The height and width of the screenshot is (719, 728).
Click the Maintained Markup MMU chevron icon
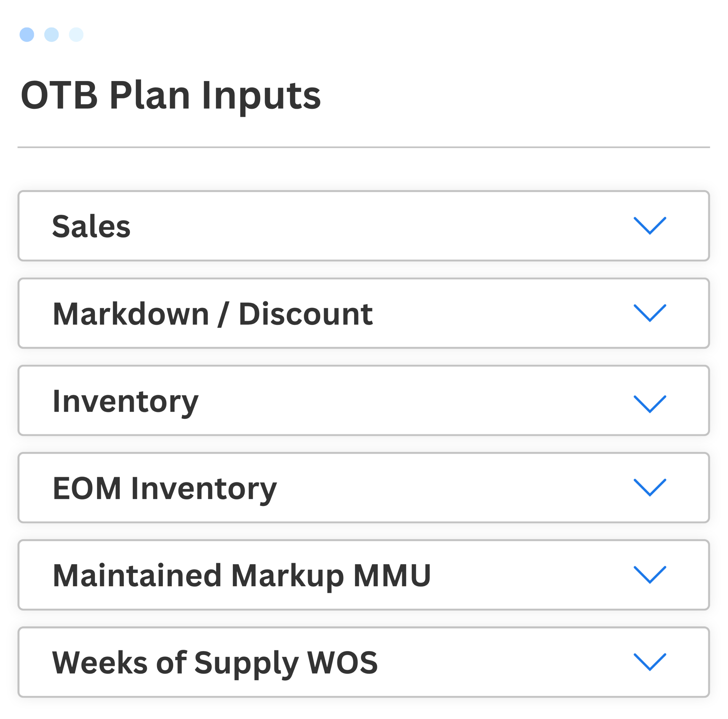[x=650, y=575]
